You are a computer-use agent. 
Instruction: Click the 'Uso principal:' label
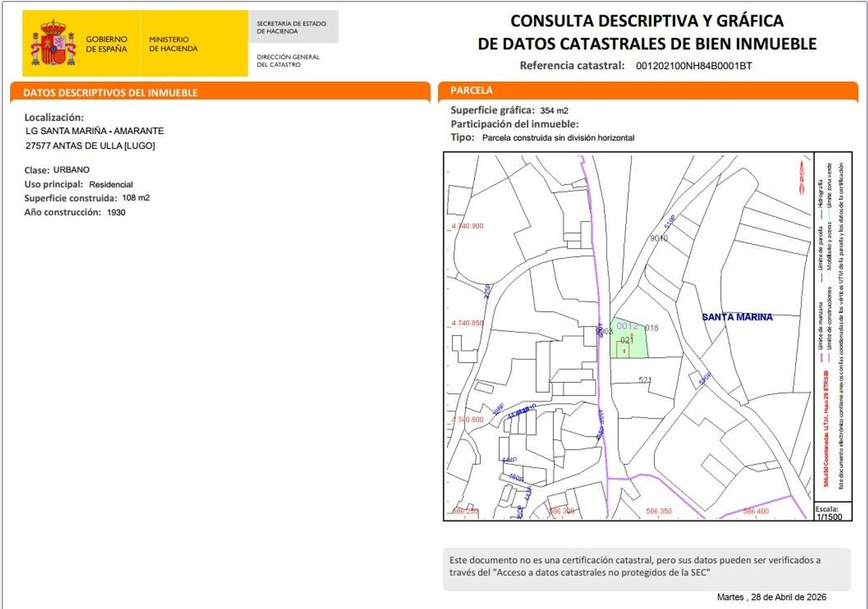pyautogui.click(x=54, y=184)
